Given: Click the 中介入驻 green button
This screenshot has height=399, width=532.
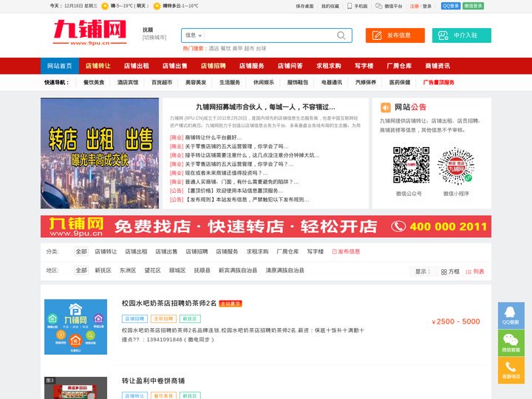Looking at the screenshot, I should [x=461, y=35].
